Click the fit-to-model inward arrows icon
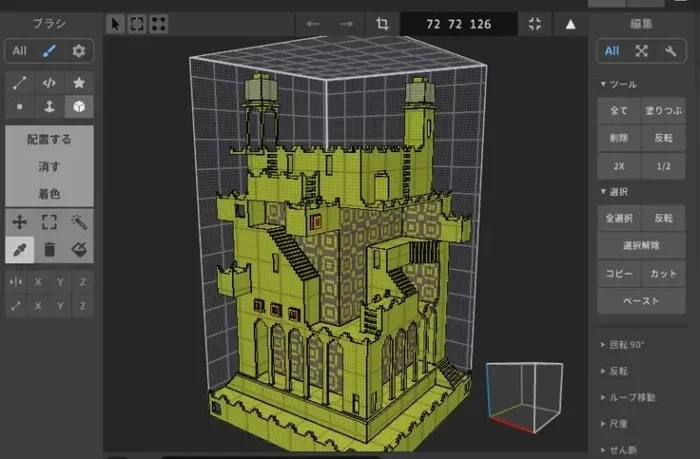This screenshot has height=459, width=700. point(535,24)
